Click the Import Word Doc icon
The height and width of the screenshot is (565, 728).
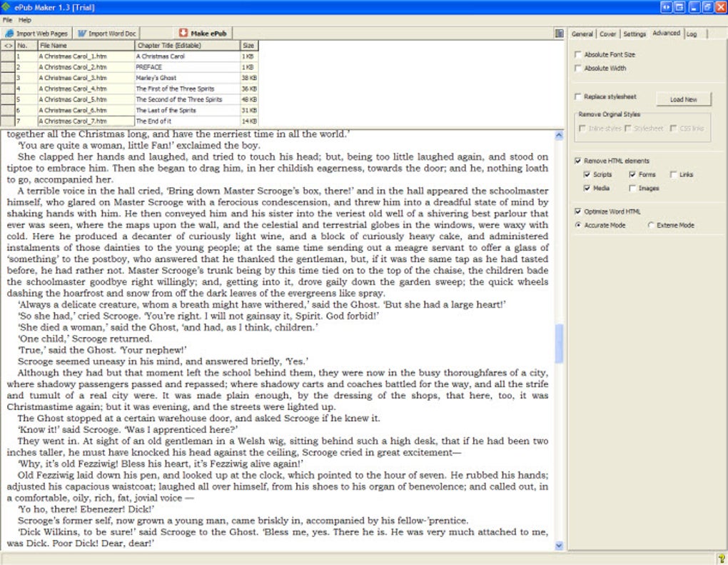82,34
